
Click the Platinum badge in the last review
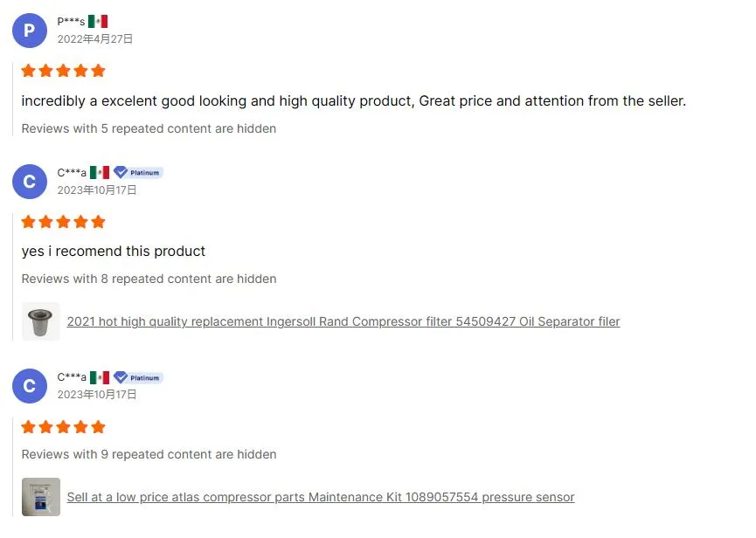click(x=138, y=377)
